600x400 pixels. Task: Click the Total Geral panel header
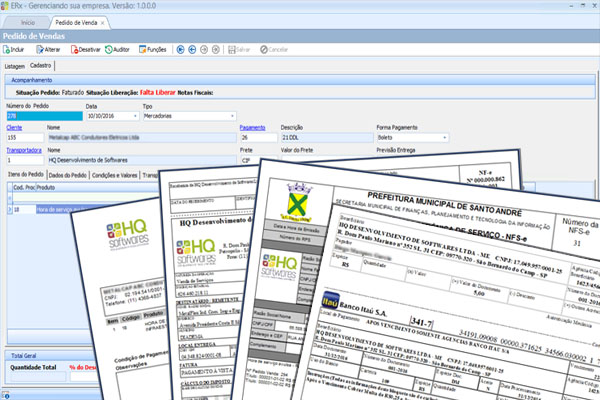50,356
